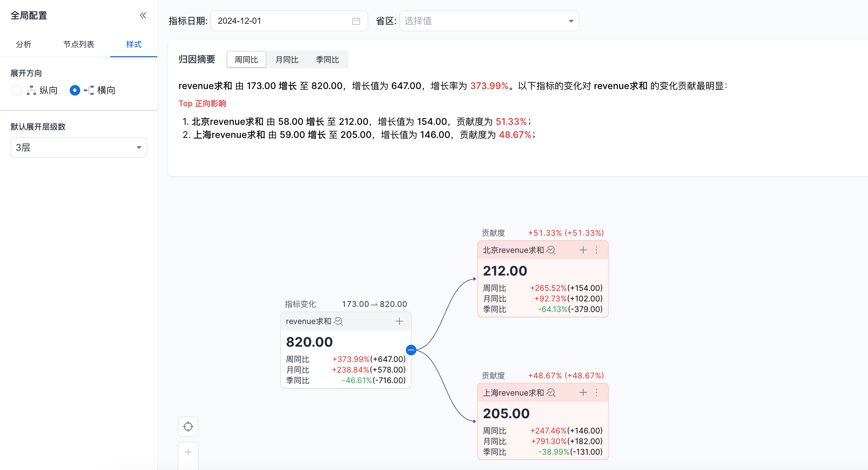Screen dimensions: 868x470
Task: Select 纵向 expand direction
Action: pos(17,90)
